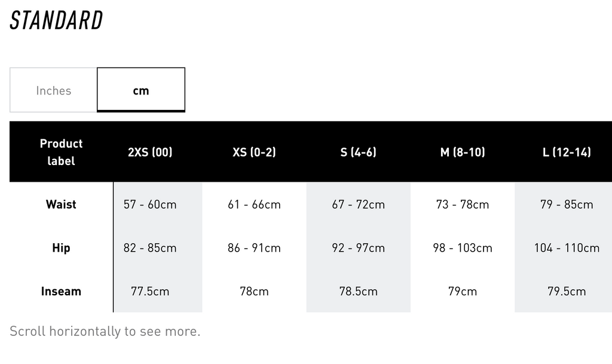Screen dimensions: 612x364
Task: Click the Product label header cell
Action: (61, 152)
